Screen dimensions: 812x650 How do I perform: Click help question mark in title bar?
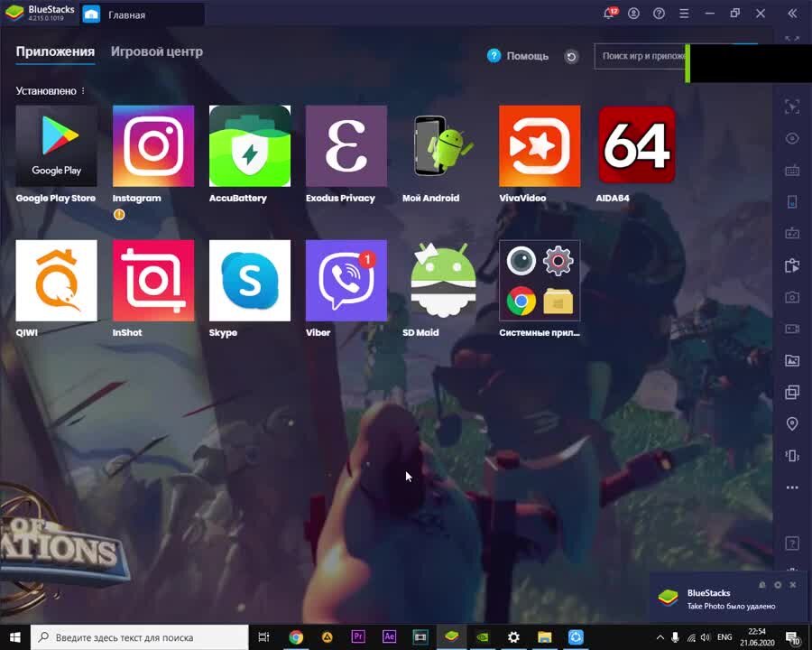click(659, 14)
